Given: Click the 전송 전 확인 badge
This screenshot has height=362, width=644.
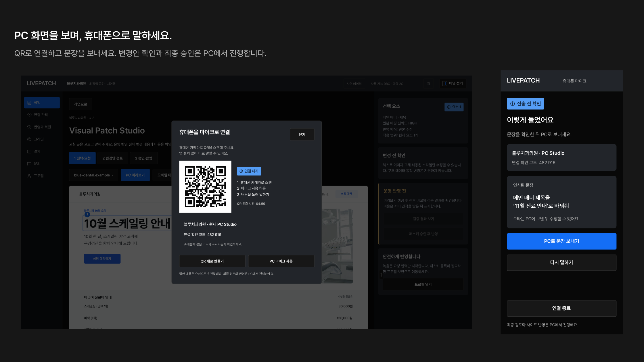Looking at the screenshot, I should coord(526,104).
